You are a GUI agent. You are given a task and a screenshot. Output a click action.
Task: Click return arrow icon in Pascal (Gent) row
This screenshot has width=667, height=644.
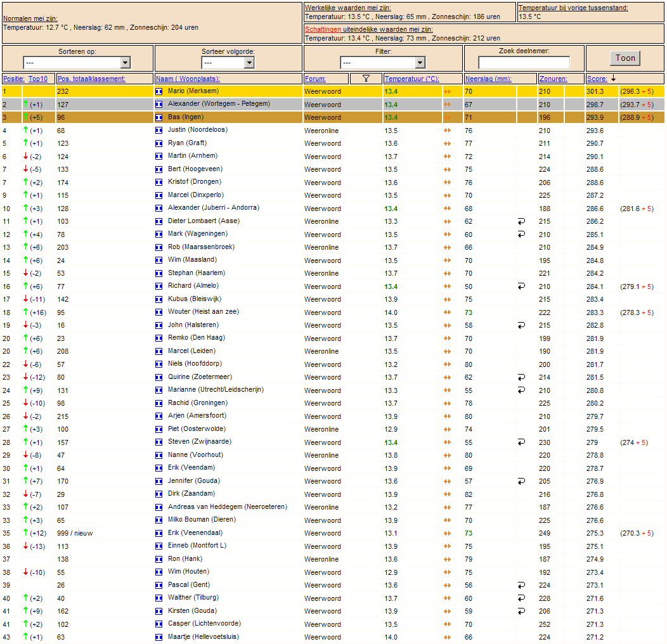521,585
